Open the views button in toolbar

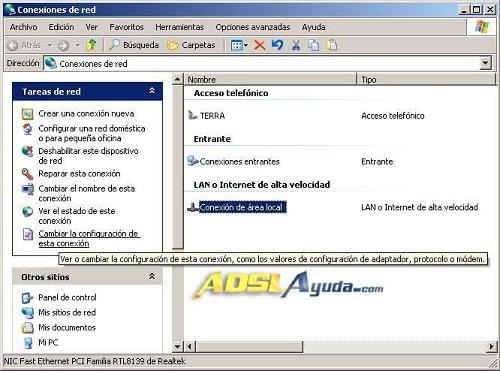(239, 45)
